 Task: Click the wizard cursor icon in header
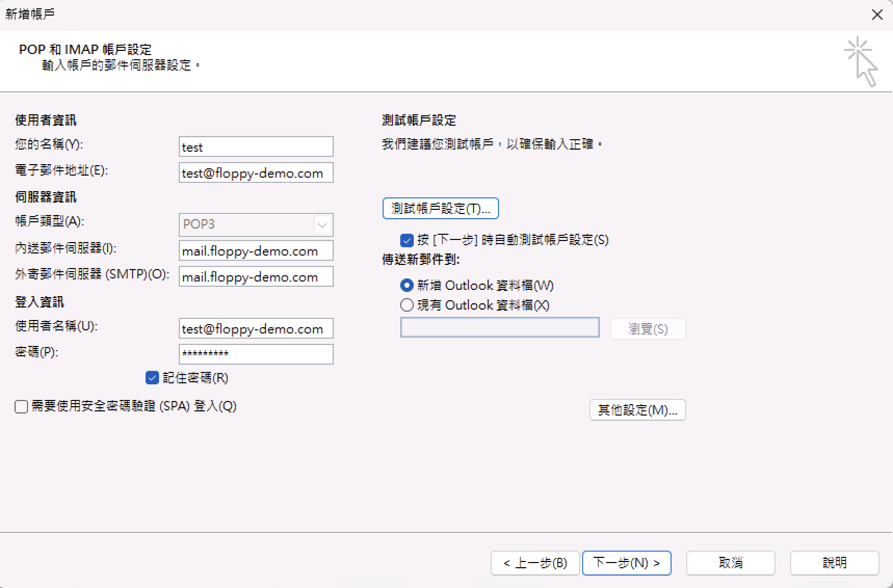pos(861,62)
